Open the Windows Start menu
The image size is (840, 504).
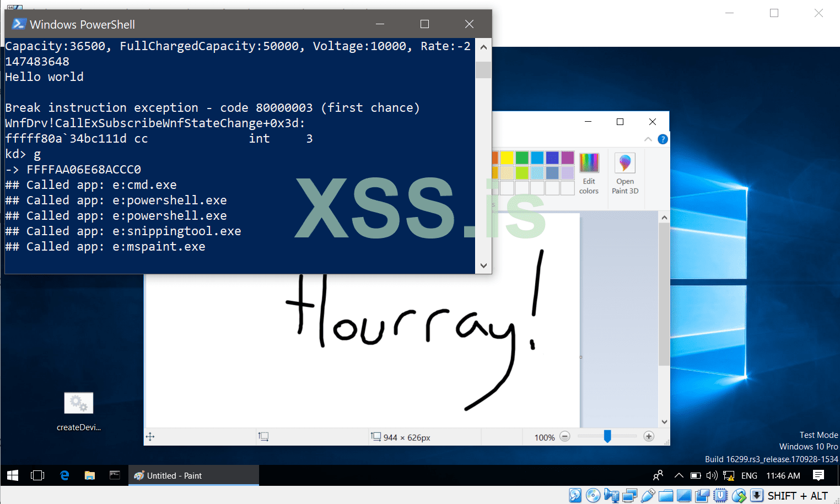13,475
